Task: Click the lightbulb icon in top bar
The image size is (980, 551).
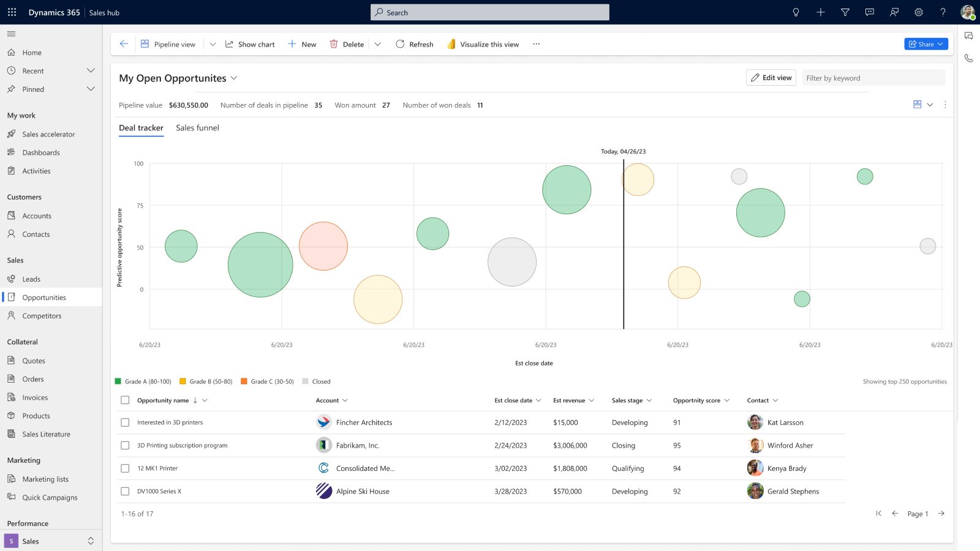Action: pos(796,12)
